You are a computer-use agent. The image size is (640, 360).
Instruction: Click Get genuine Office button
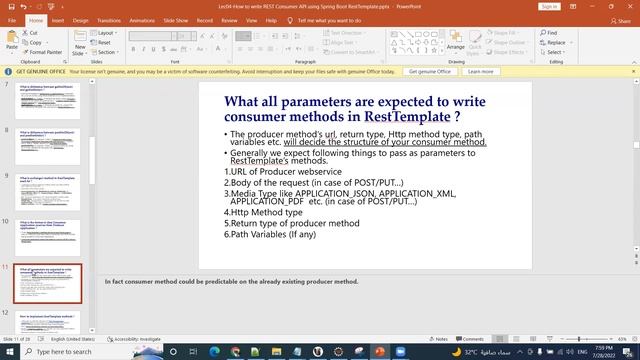point(430,71)
